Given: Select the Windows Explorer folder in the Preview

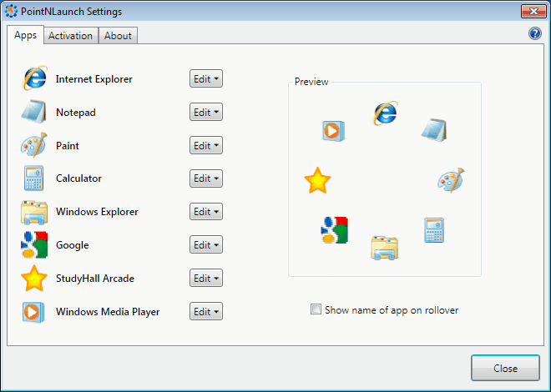Looking at the screenshot, I should pyautogui.click(x=384, y=248).
